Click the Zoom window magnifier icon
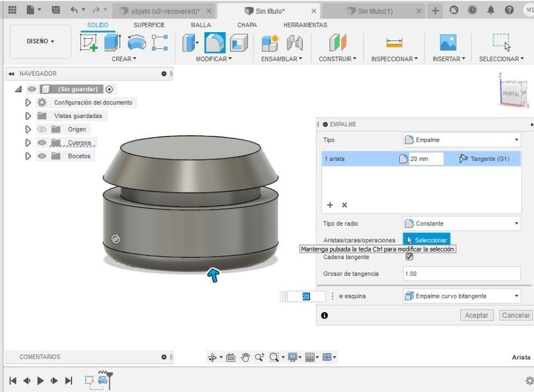534x392 pixels. 274,357
